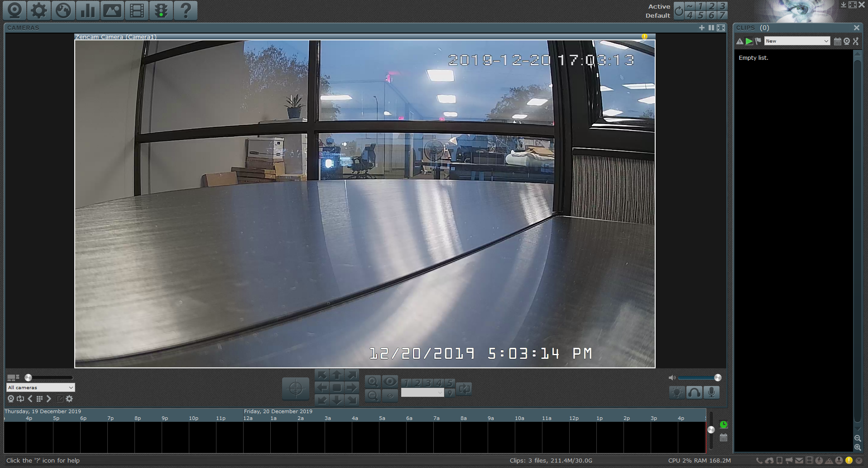Open the filmstrip clips viewer icon
The width and height of the screenshot is (868, 468).
(137, 10)
